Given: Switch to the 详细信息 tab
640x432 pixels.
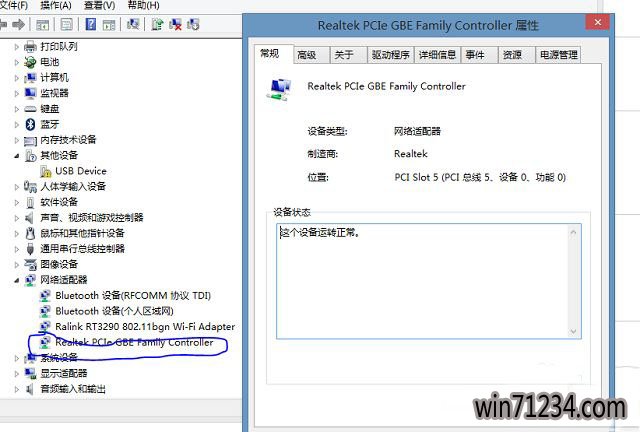Looking at the screenshot, I should coord(437,55).
